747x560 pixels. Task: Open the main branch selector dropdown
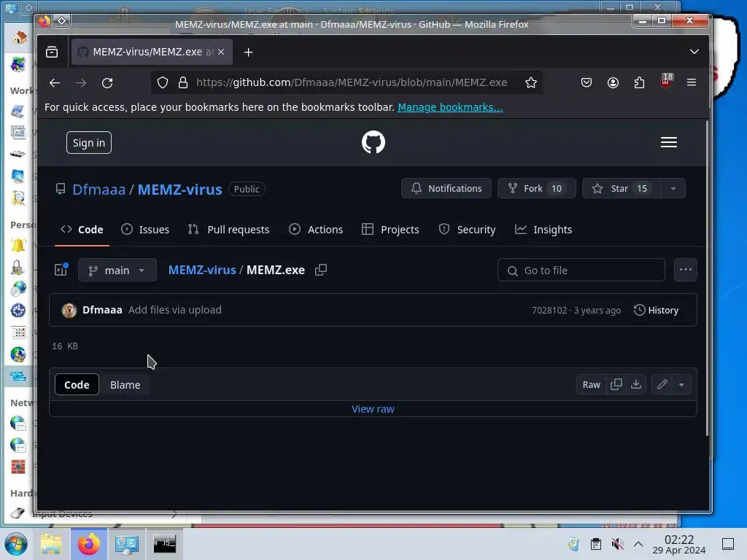click(x=117, y=271)
